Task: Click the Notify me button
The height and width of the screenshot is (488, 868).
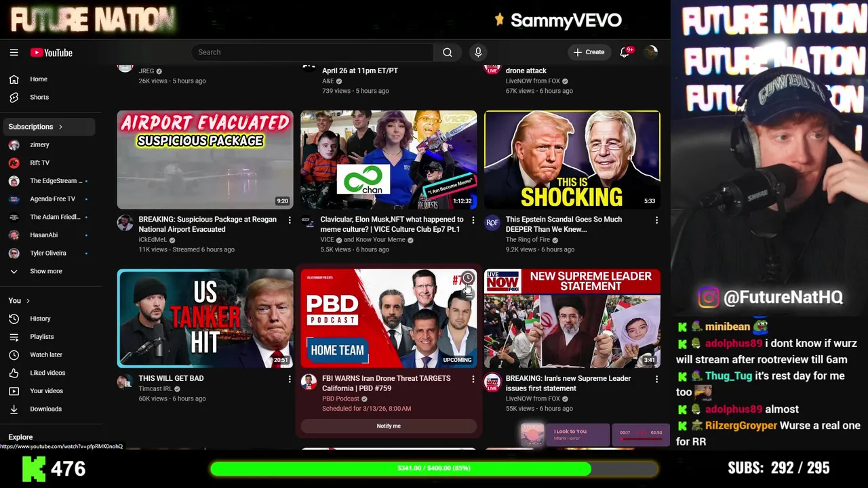Action: (389, 426)
